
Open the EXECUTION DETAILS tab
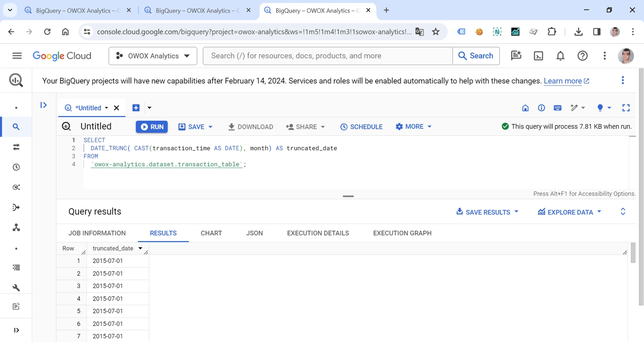318,233
